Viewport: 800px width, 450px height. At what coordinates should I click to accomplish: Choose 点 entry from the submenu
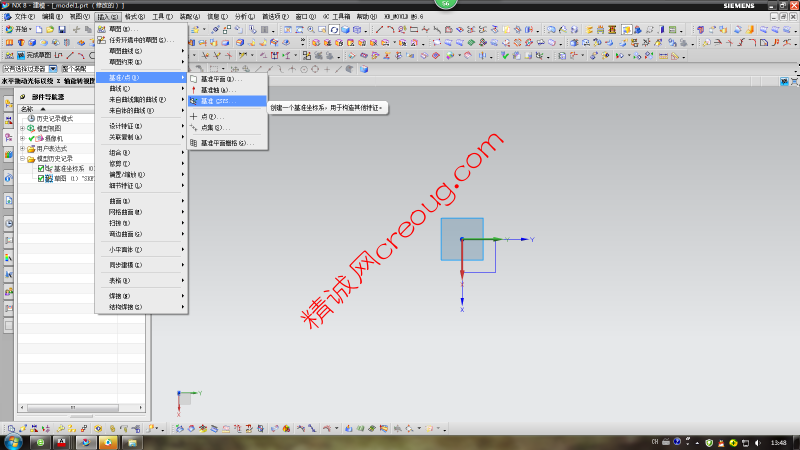(x=228, y=117)
